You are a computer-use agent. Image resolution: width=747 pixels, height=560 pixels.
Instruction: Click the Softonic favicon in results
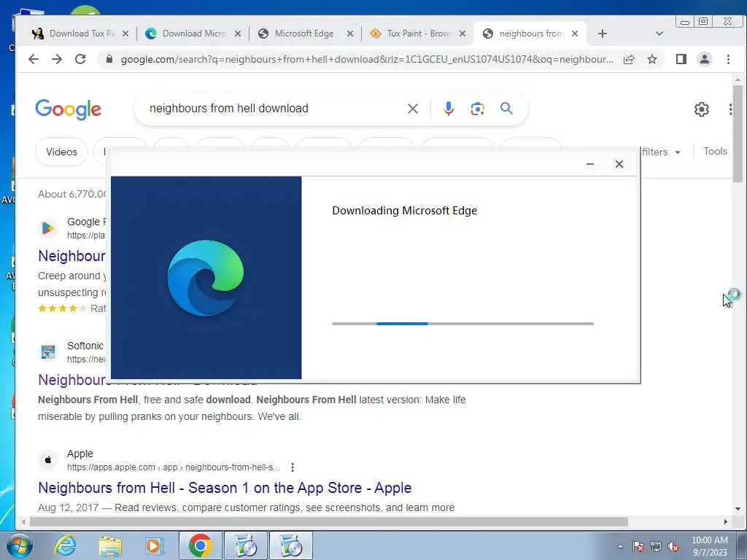pyautogui.click(x=48, y=352)
